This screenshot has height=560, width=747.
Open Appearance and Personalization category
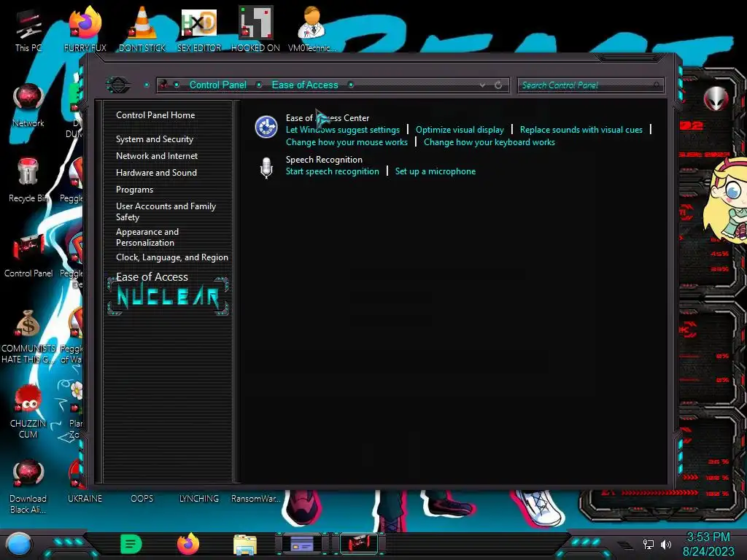point(147,237)
